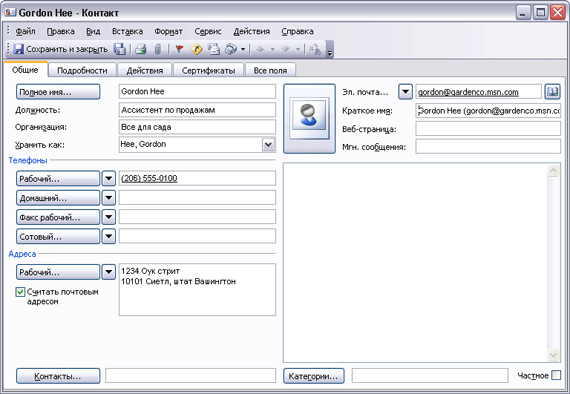The width and height of the screenshot is (570, 394).
Task: Click the yellow map directions icon
Action: coord(197,49)
